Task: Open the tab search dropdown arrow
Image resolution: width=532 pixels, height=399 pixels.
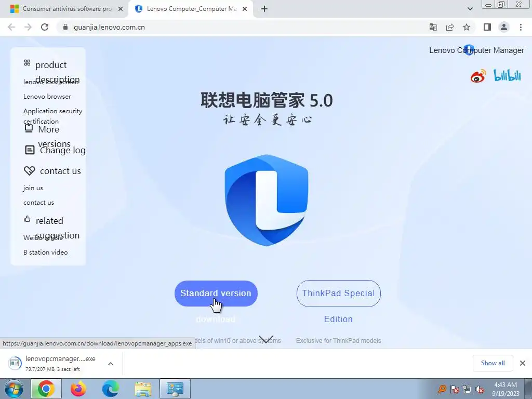Action: [x=470, y=9]
